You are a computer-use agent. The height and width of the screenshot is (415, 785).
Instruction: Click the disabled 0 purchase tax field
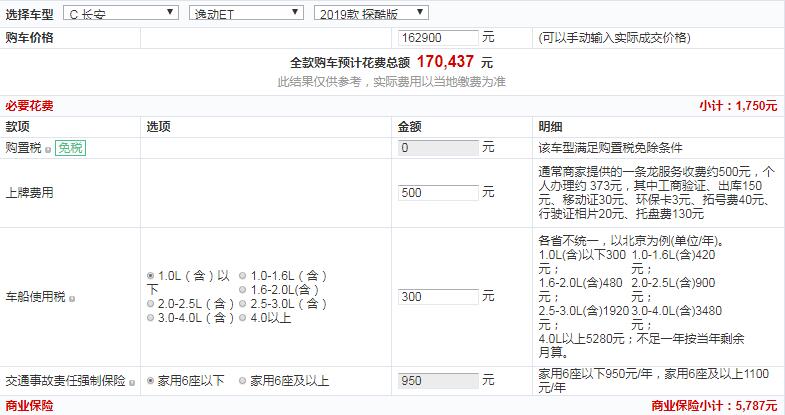[438, 148]
